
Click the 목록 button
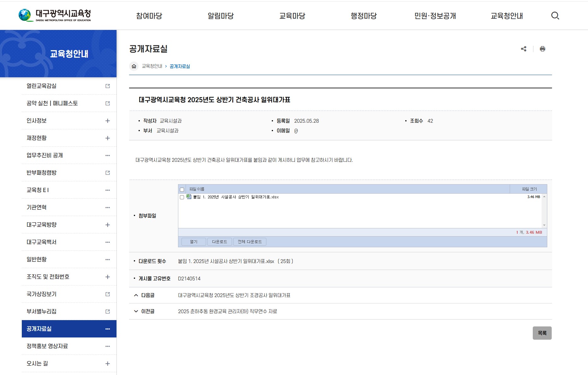tap(542, 333)
